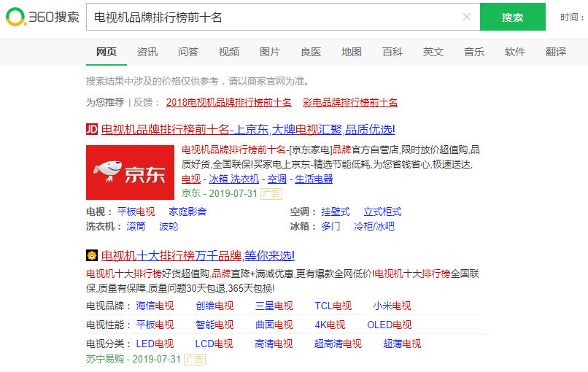This screenshot has height=372, width=588.
Task: Open the 立式柜式 link
Action: pyautogui.click(x=382, y=212)
